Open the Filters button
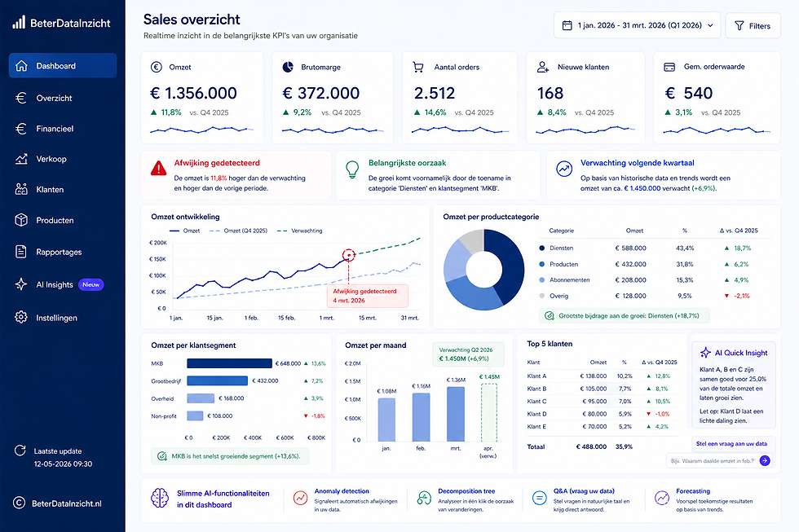The width and height of the screenshot is (799, 532). [x=753, y=25]
